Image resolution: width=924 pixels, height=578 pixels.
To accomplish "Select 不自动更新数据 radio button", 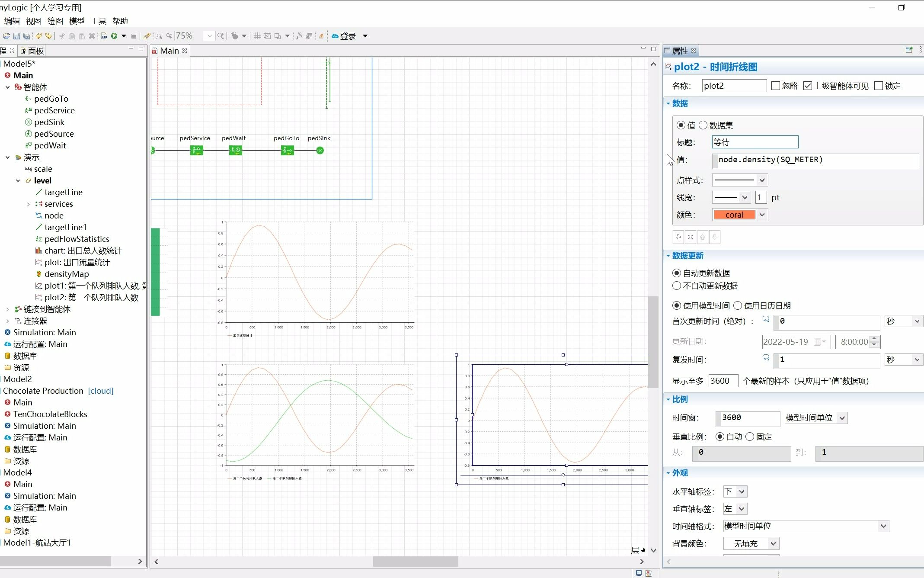I will pos(677,286).
